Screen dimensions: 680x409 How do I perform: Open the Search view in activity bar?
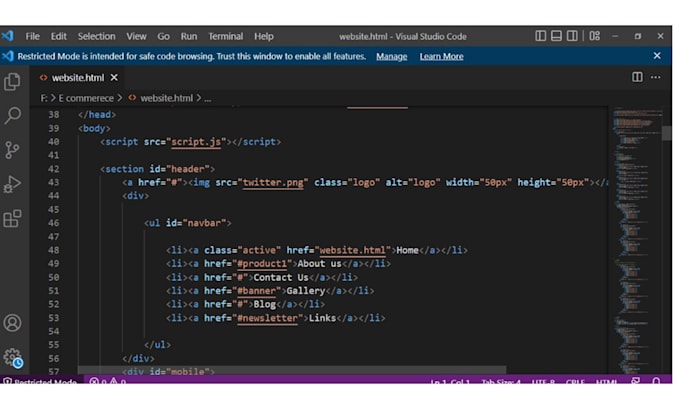12,115
